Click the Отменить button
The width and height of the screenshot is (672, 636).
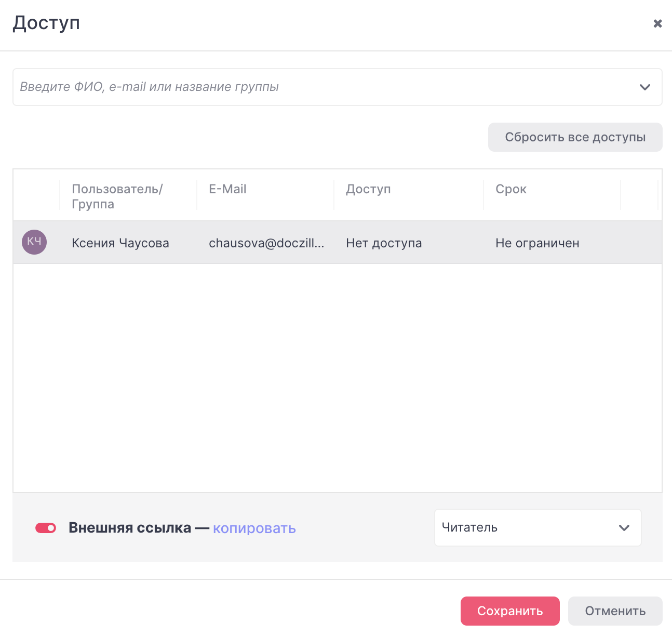[615, 611]
